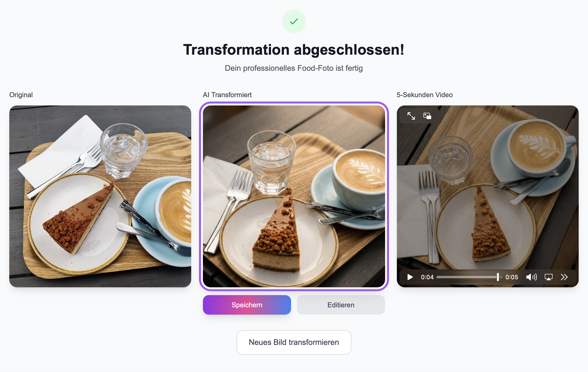
Task: Click the AI Transformiert label
Action: (227, 95)
